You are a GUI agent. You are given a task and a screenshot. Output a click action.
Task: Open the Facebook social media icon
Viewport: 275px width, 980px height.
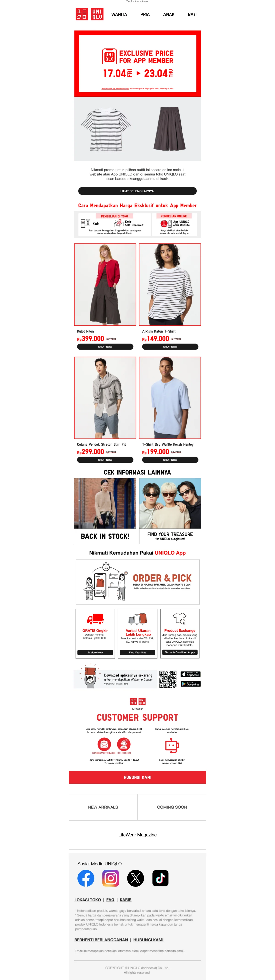tap(86, 878)
